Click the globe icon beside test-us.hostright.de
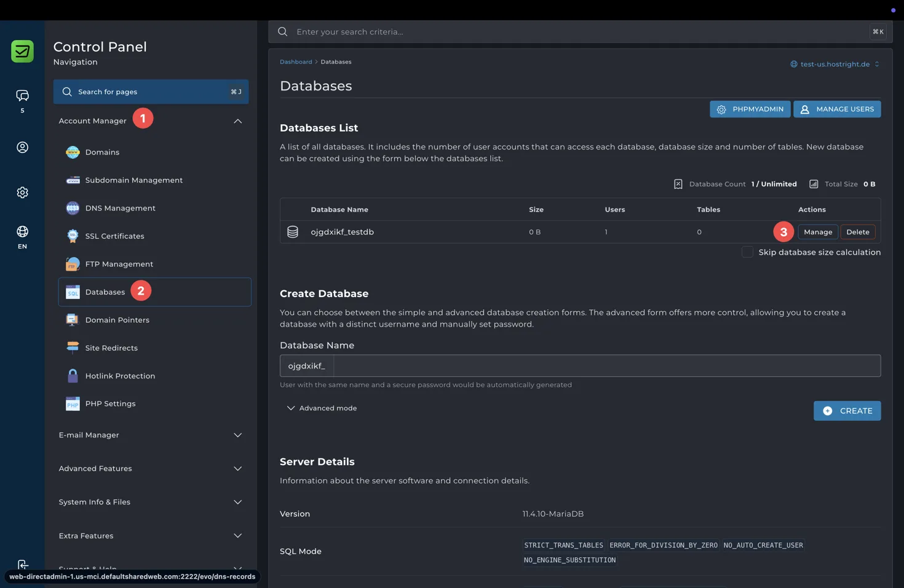 pos(794,64)
